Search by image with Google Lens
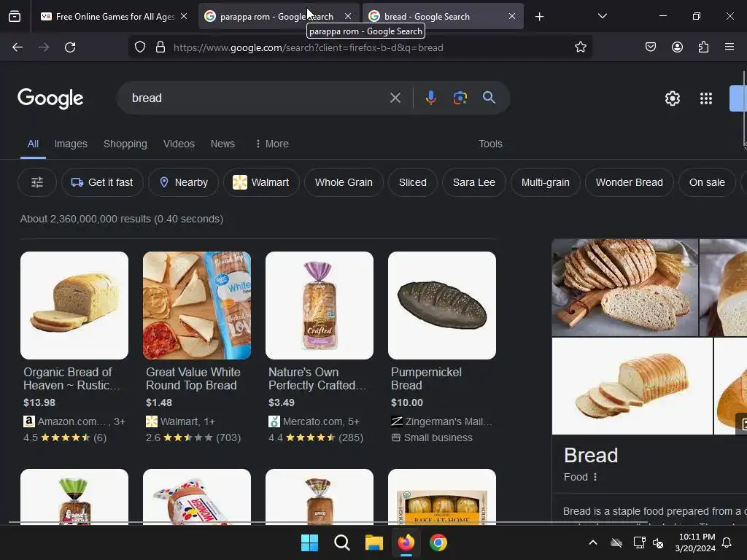The width and height of the screenshot is (747, 560). coord(460,98)
